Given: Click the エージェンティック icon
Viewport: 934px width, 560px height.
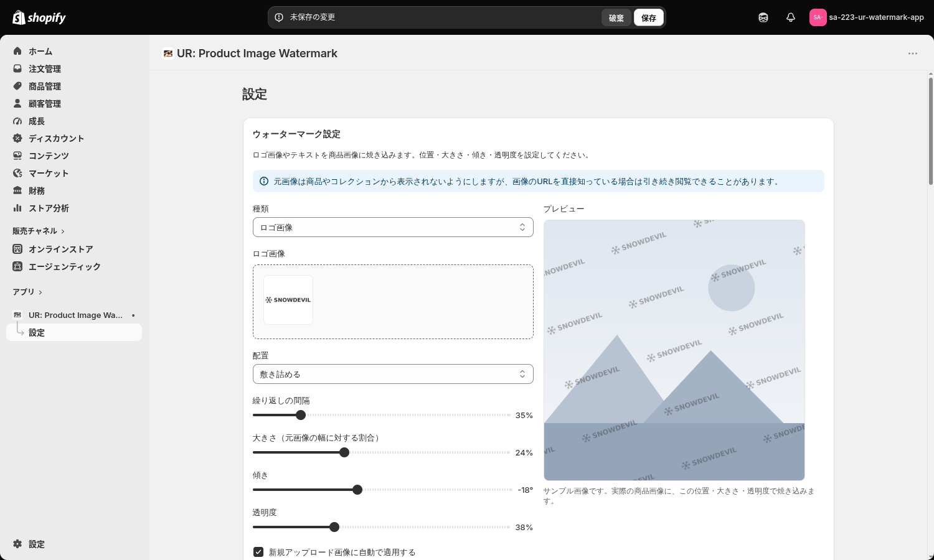Looking at the screenshot, I should pos(17,266).
